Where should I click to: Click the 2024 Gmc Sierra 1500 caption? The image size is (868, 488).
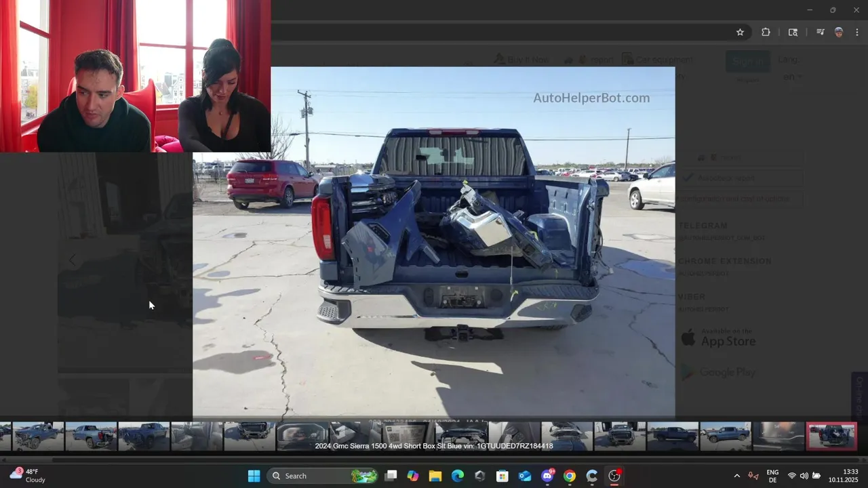[x=434, y=446]
